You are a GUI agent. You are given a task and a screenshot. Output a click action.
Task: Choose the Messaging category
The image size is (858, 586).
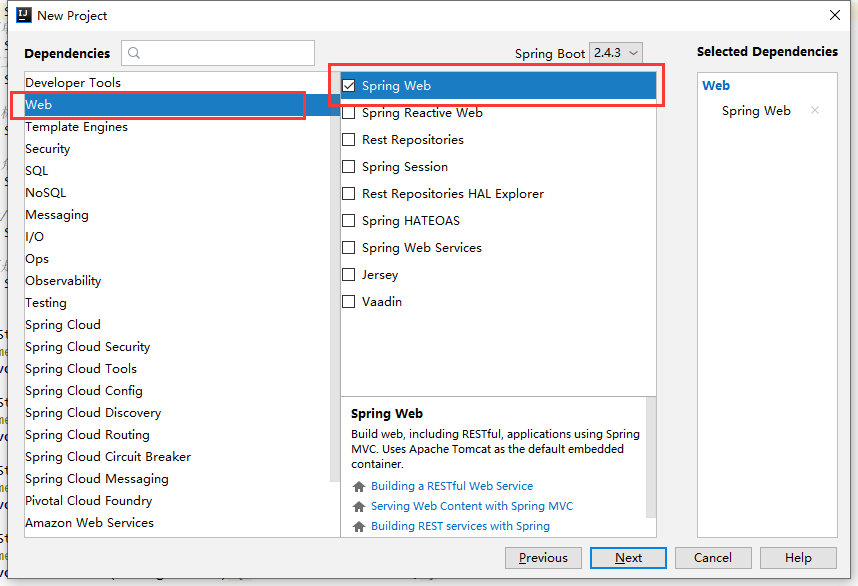tap(177, 214)
